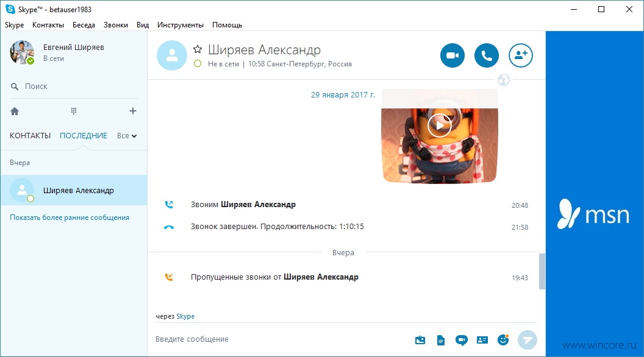Expand the Все filter dropdown
The width and height of the screenshot is (644, 357).
click(x=127, y=136)
